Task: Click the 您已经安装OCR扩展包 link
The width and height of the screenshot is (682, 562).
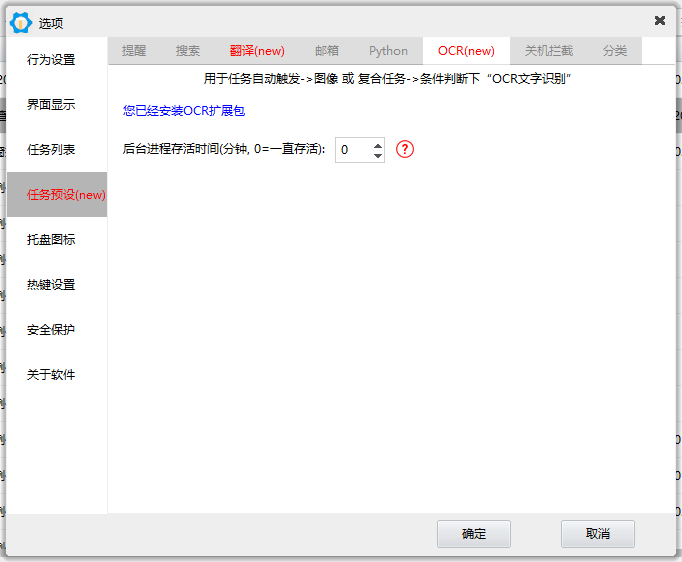Action: click(184, 111)
